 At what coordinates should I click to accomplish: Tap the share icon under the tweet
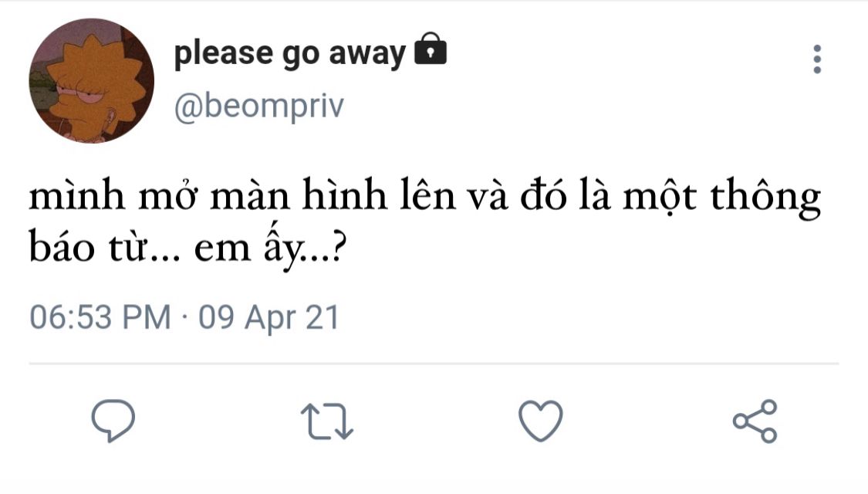755,421
